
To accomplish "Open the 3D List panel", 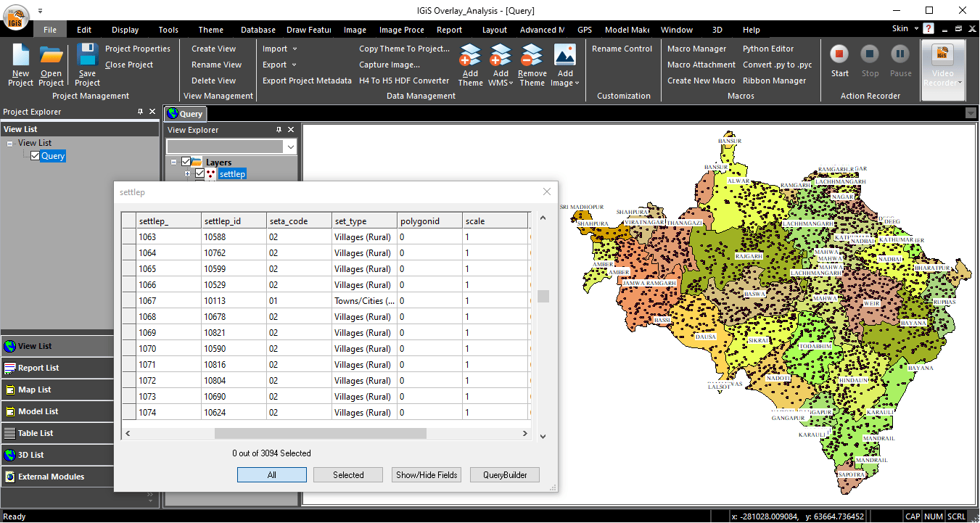I will (x=57, y=455).
